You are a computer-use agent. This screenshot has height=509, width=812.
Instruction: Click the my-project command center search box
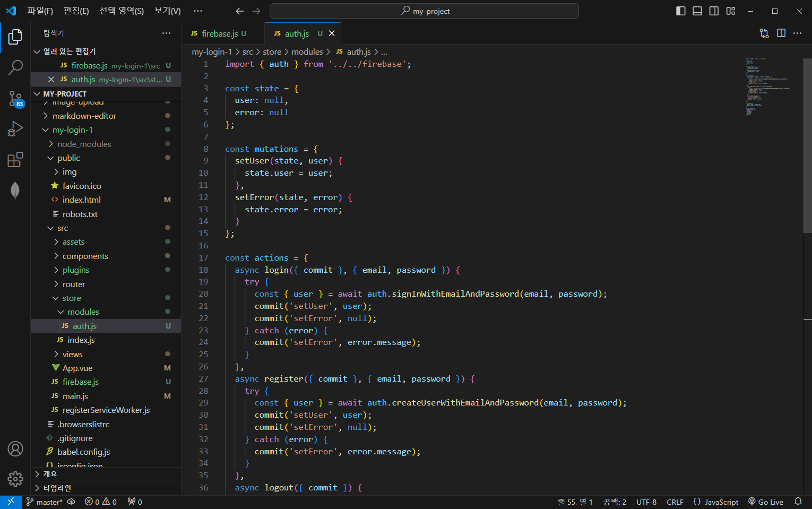tap(424, 11)
